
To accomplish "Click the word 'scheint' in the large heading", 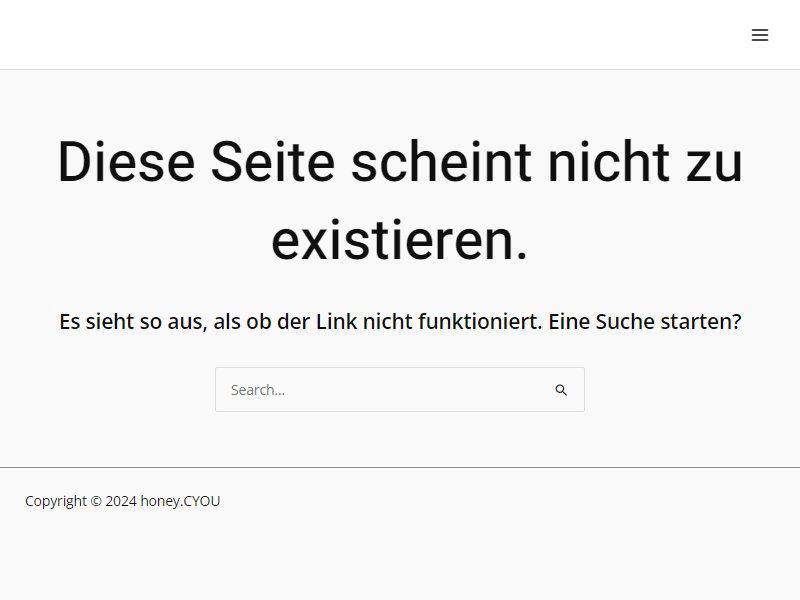I will 441,162.
